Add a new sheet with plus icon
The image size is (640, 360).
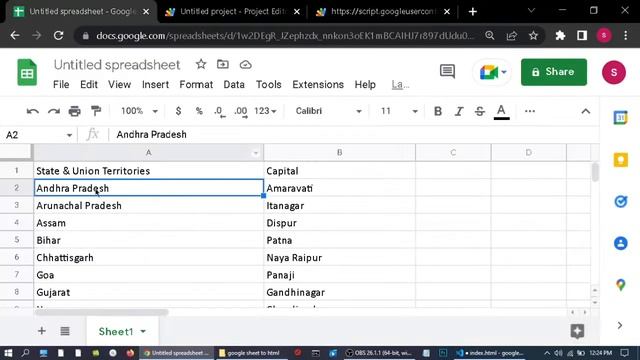coord(42,331)
